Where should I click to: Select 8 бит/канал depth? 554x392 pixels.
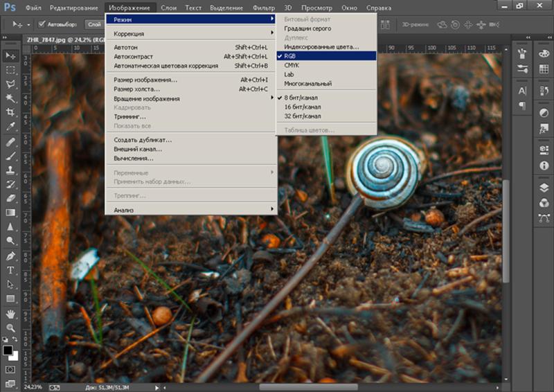pos(326,98)
